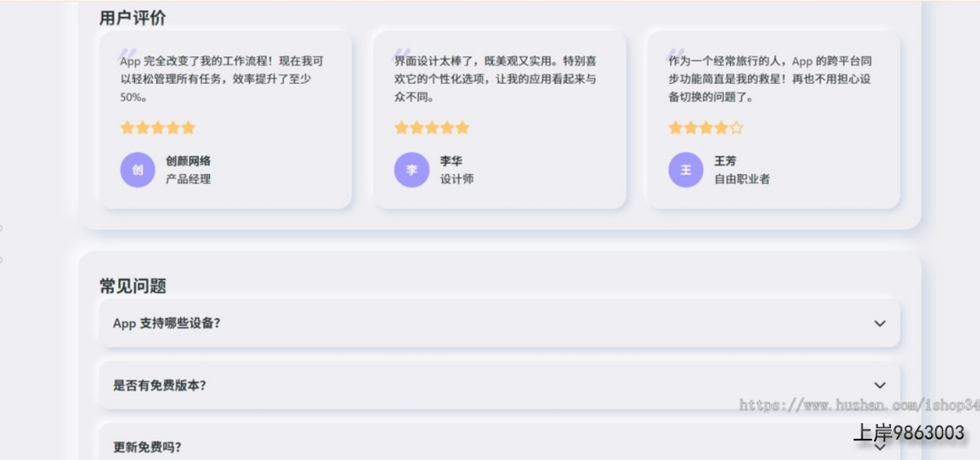Click the 李 avatar beside 李华
This screenshot has height=460, width=980.
(412, 170)
